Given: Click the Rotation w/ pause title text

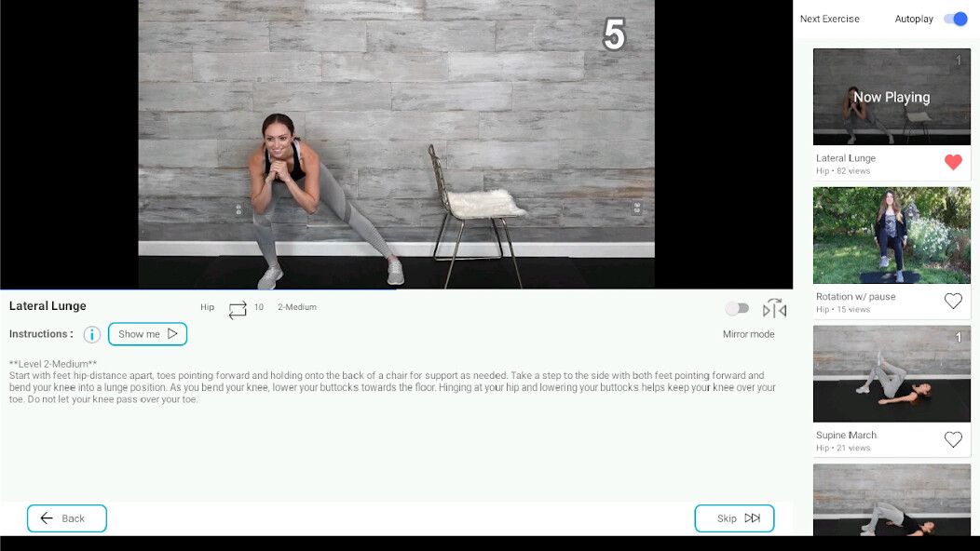Looking at the screenshot, I should pyautogui.click(x=855, y=297).
